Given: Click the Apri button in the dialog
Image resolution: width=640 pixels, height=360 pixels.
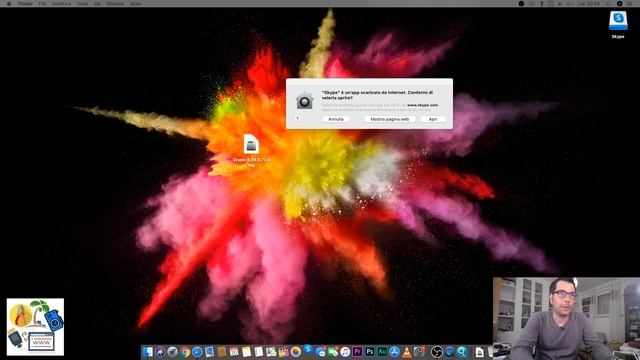Looking at the screenshot, I should (433, 119).
